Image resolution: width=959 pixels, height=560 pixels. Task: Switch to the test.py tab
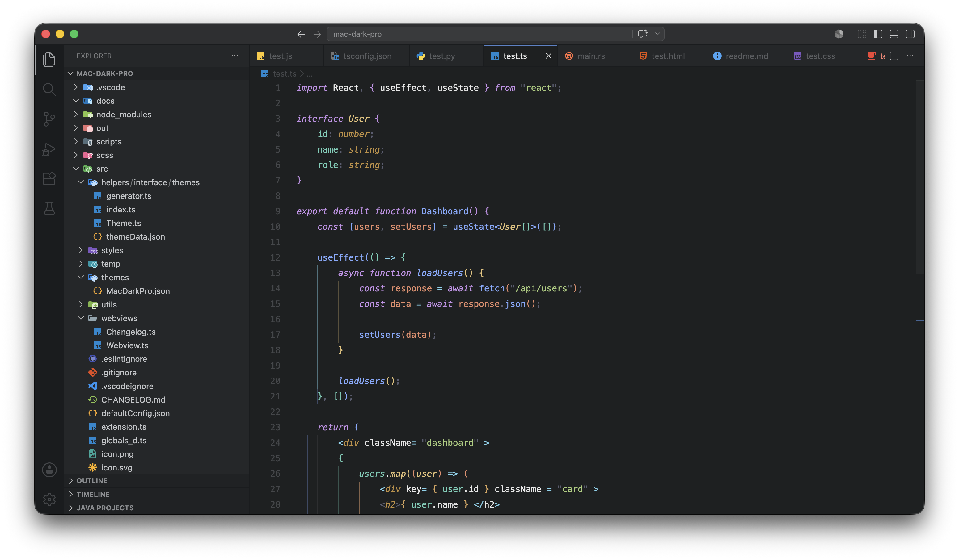click(446, 56)
